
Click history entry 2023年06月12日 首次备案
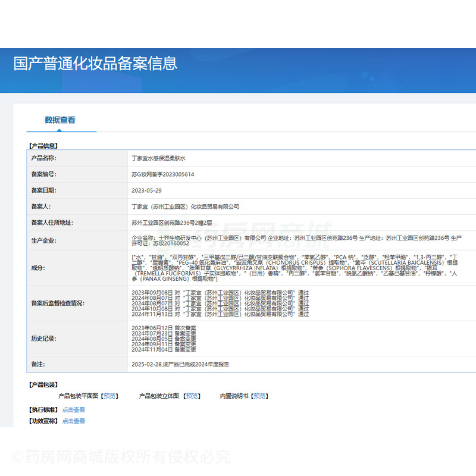(x=164, y=328)
